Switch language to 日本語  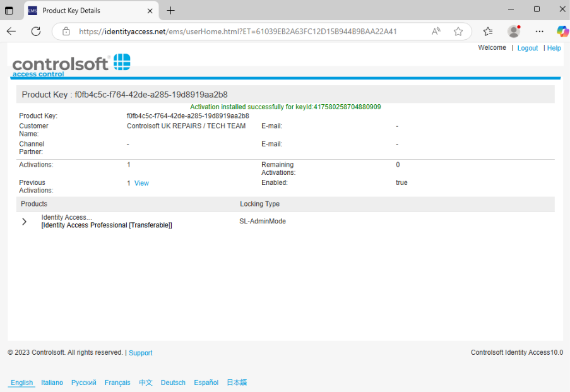pos(237,383)
